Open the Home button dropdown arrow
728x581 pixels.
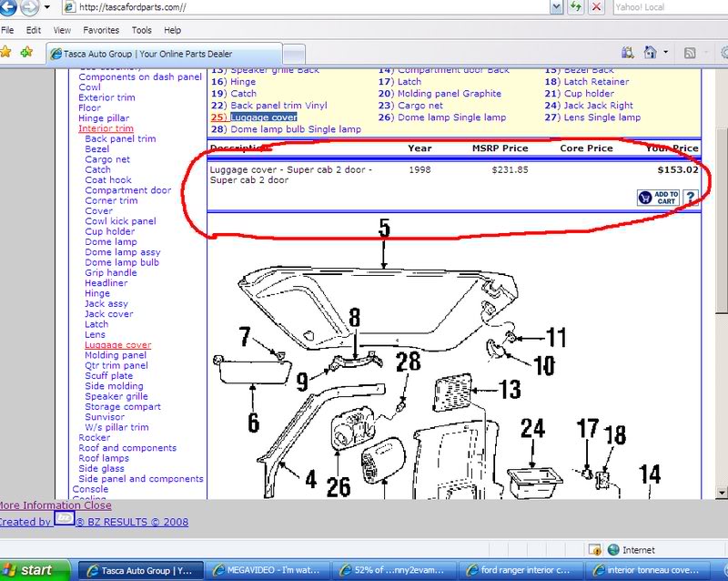[665, 52]
